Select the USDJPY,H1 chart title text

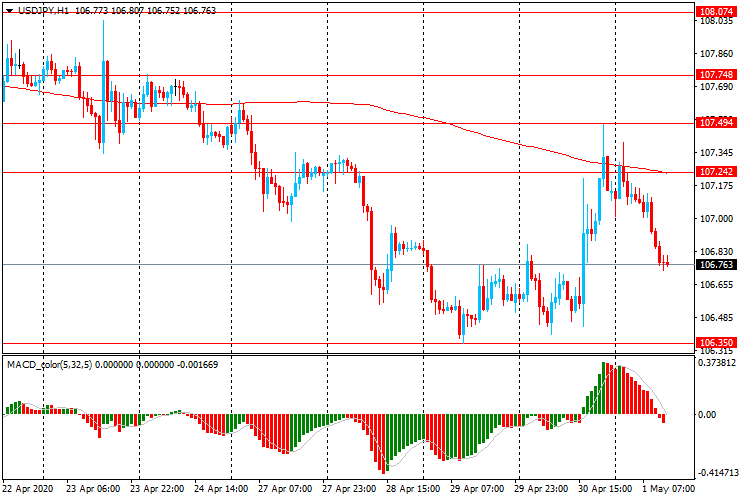click(x=43, y=10)
